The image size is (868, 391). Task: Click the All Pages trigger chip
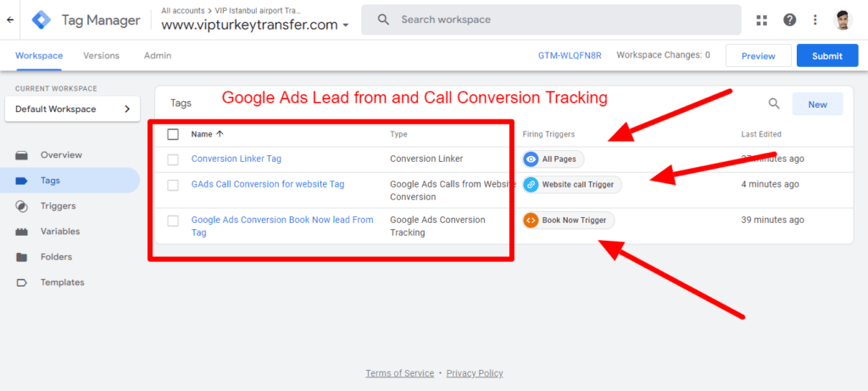[554, 159]
